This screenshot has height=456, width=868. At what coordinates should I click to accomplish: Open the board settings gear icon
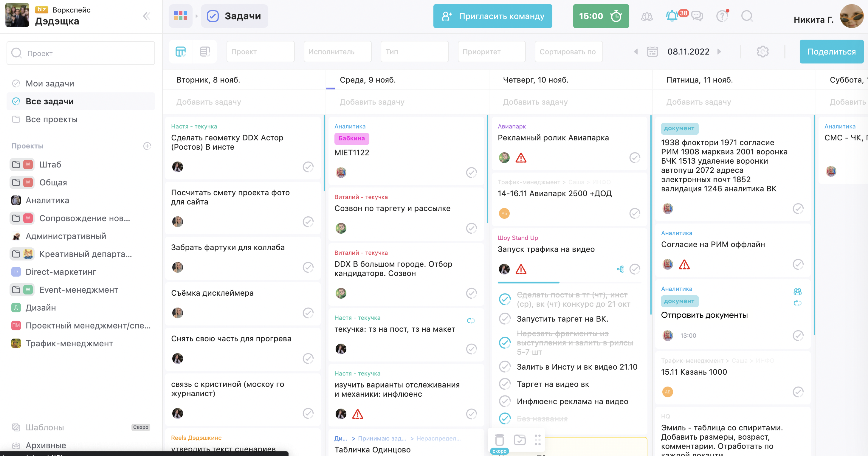coord(762,52)
